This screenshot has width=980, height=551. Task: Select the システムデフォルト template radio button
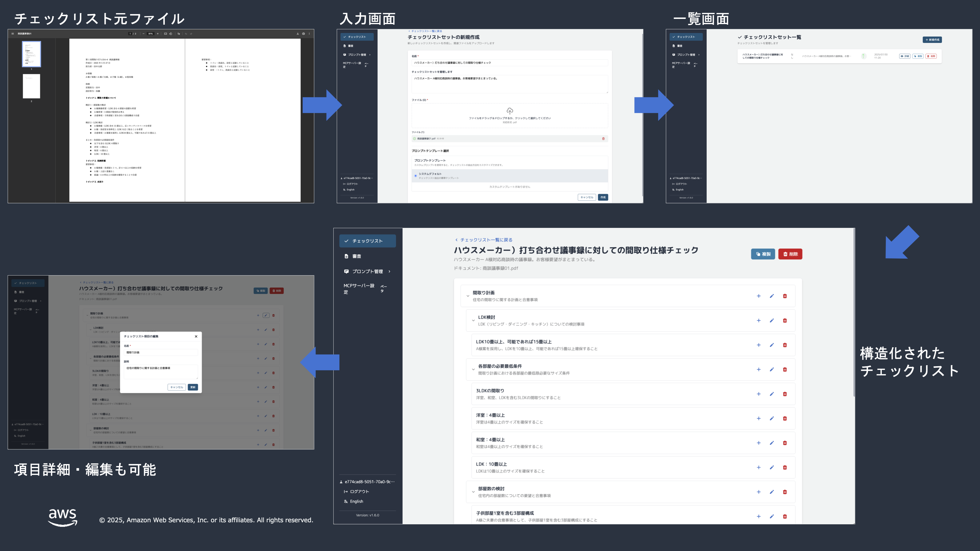click(x=415, y=176)
